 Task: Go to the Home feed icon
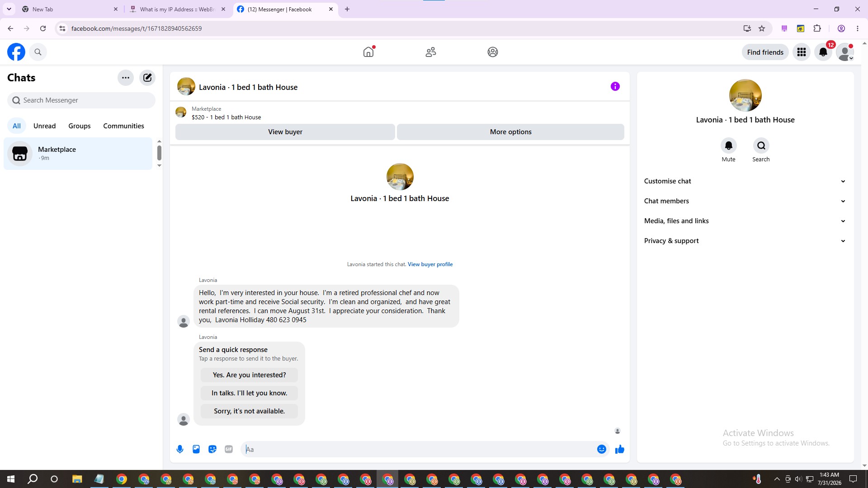(x=368, y=52)
